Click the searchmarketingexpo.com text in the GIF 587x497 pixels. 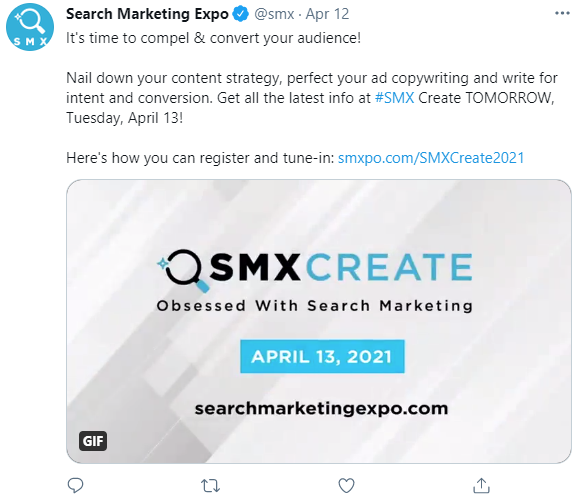pos(322,408)
